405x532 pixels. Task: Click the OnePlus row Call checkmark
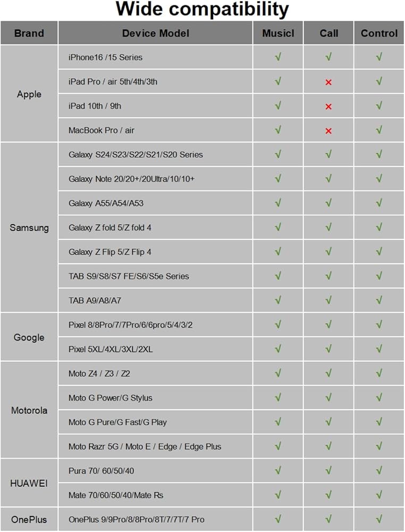328,519
